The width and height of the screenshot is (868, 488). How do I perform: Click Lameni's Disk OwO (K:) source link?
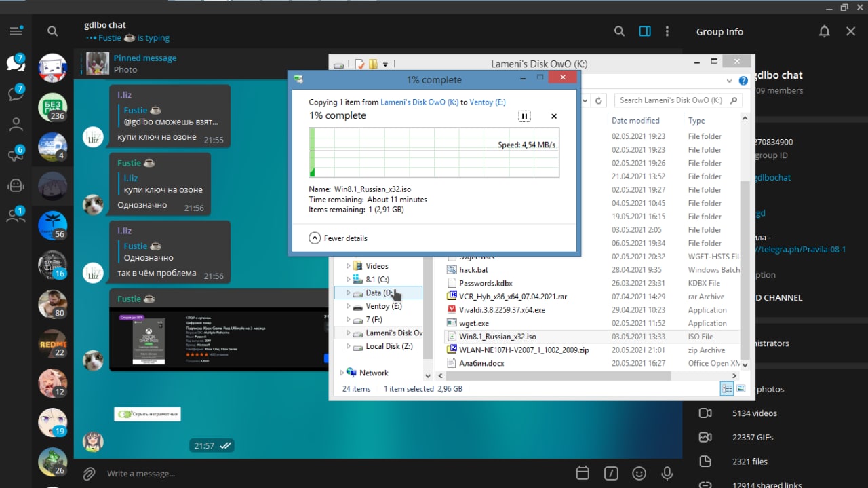point(419,102)
